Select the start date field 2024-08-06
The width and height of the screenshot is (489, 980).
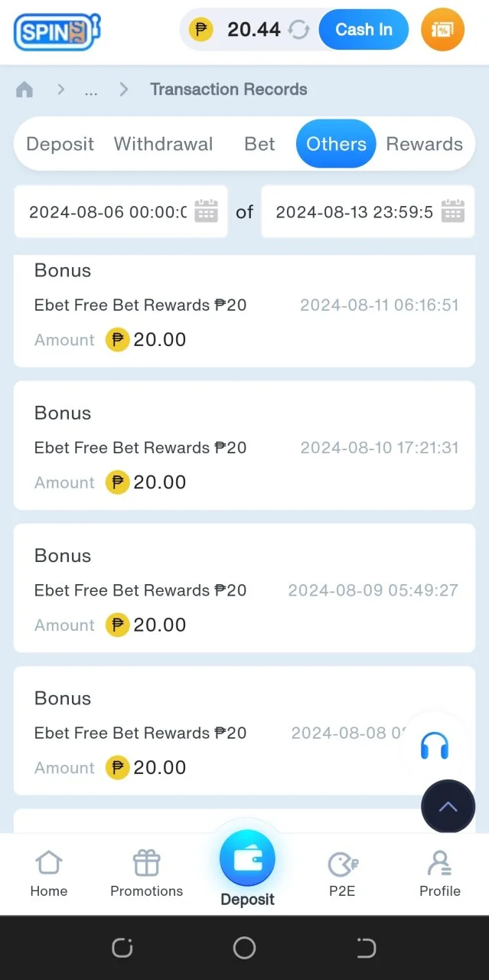tap(121, 212)
